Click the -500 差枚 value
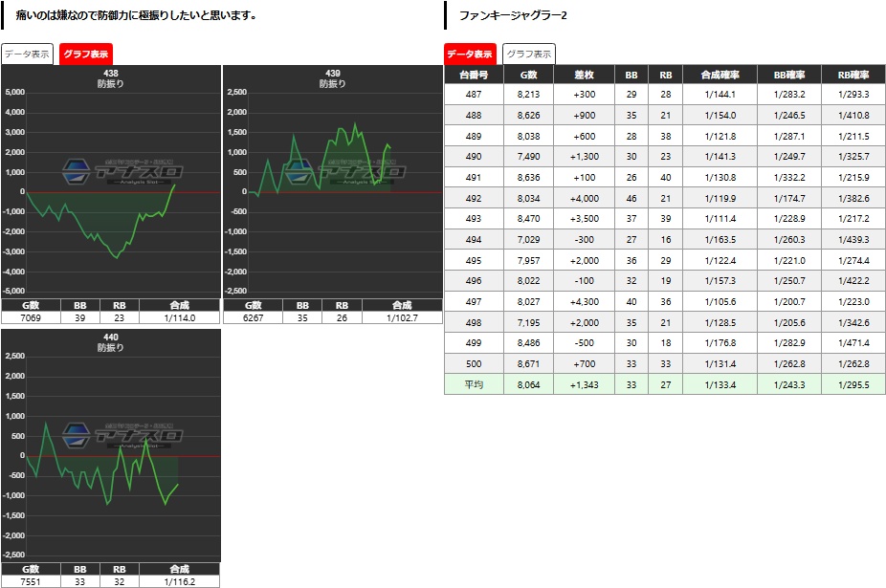Viewport: 886px width, 588px height. (x=584, y=343)
